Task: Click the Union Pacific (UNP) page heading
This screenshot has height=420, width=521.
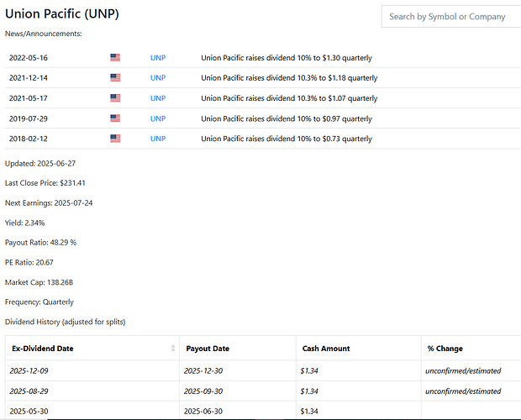Action: point(63,14)
